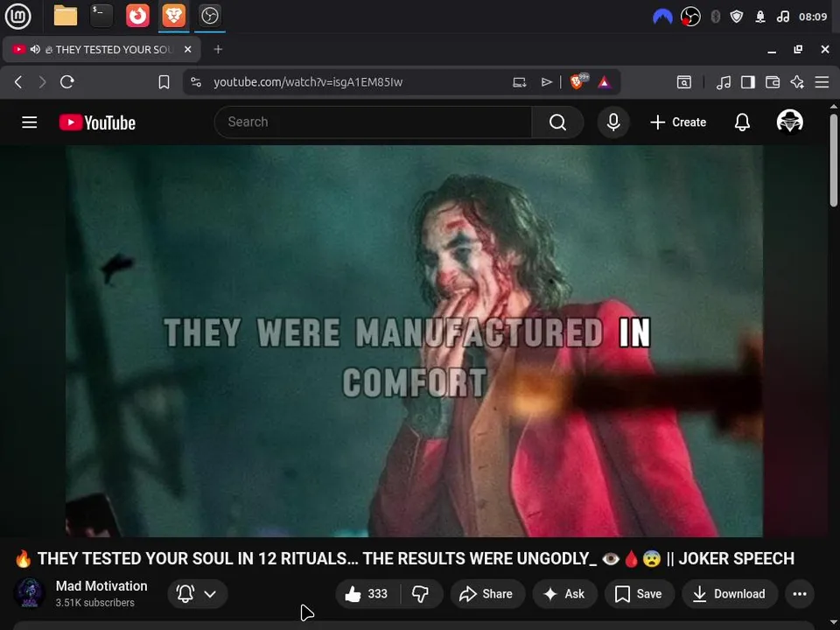Expand subscription notification bell dropdown

(198, 593)
